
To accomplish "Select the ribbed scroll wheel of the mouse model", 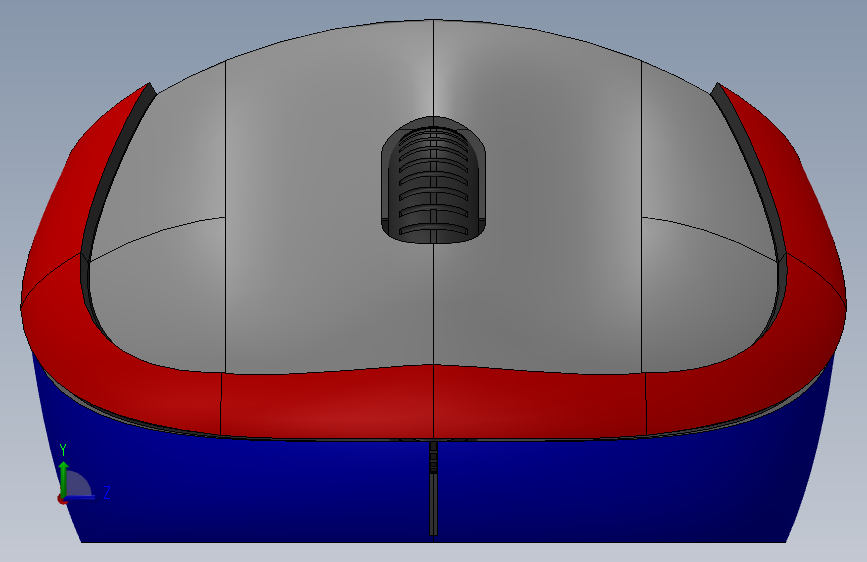I will coord(434,185).
